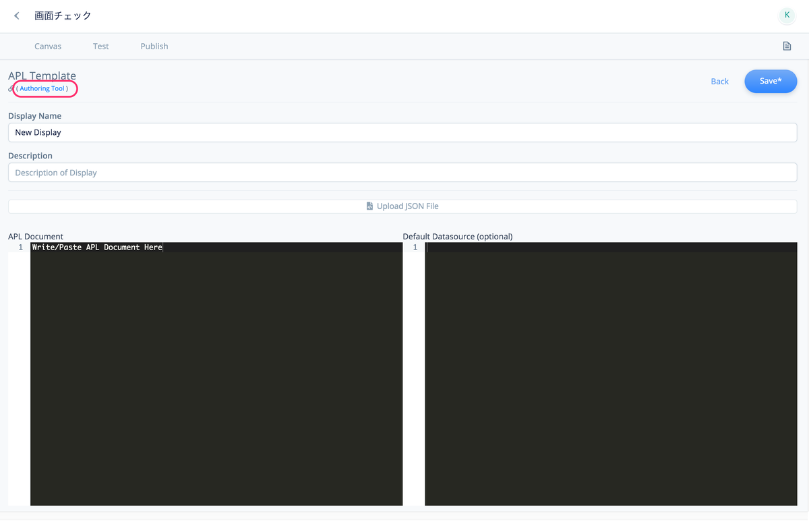
Task: Focus the Display Name input field
Action: click(x=402, y=132)
